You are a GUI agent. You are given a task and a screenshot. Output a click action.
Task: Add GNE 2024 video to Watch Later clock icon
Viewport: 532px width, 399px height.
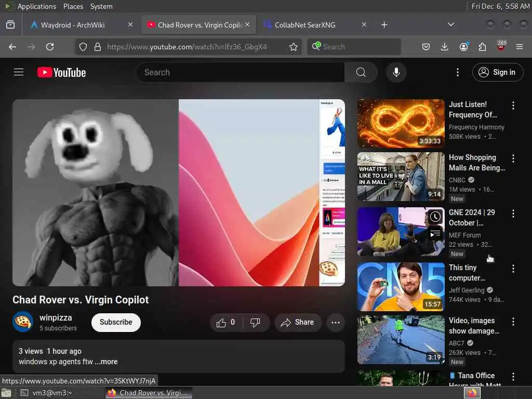pos(435,217)
